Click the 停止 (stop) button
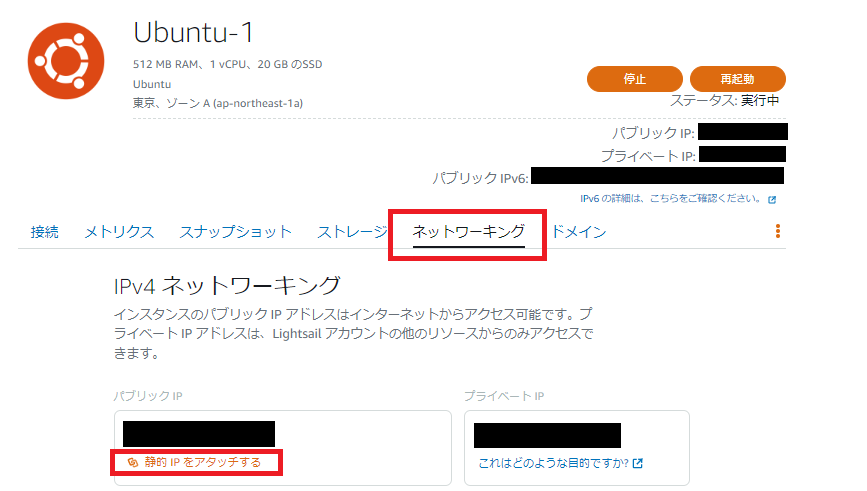This screenshot has height=491, width=867. coord(635,79)
